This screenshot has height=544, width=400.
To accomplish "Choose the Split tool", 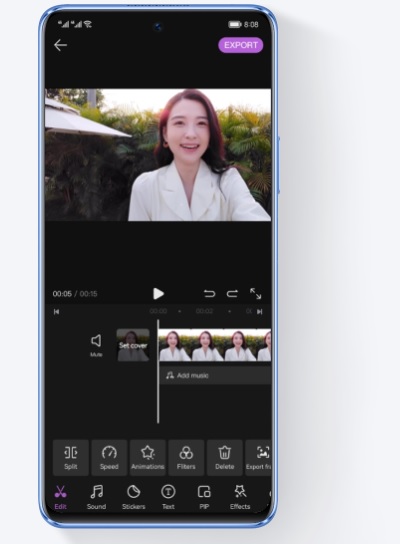I will (71, 458).
